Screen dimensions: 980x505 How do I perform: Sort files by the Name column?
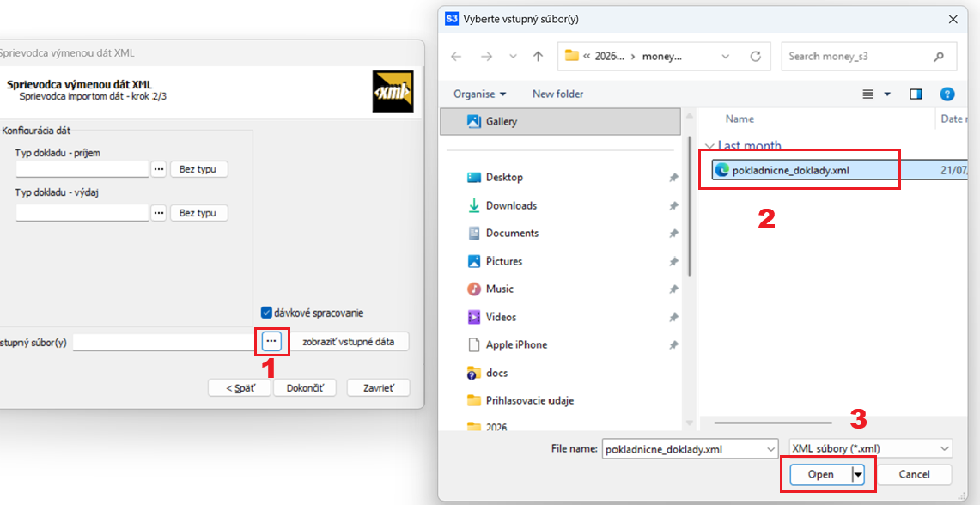click(740, 119)
